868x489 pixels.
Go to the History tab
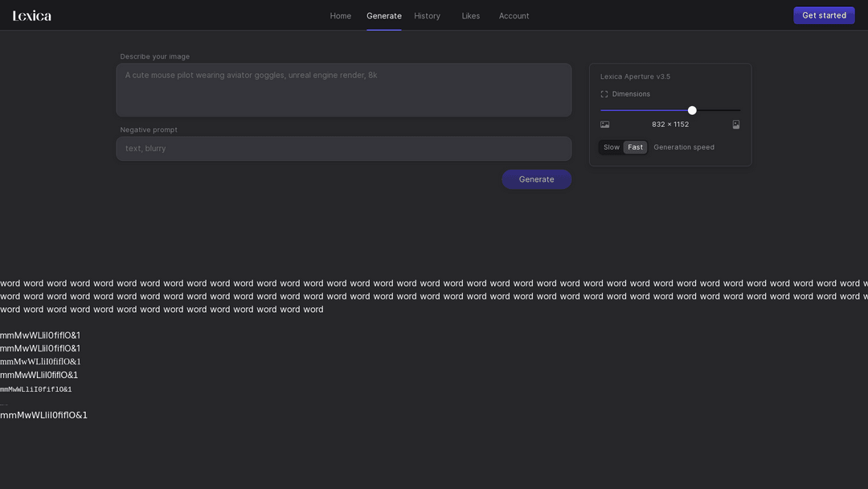(x=427, y=16)
